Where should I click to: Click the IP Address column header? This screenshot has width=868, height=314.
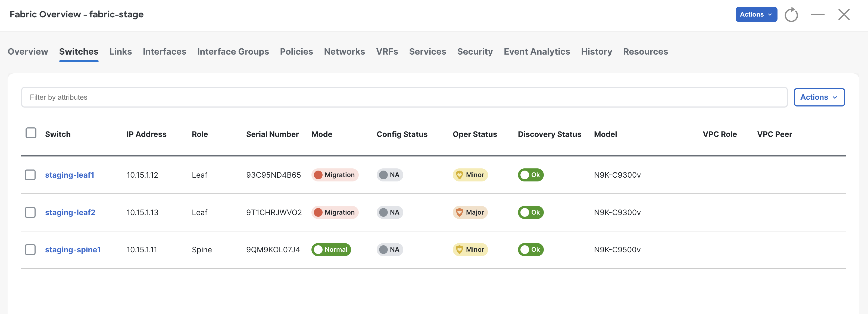point(146,134)
